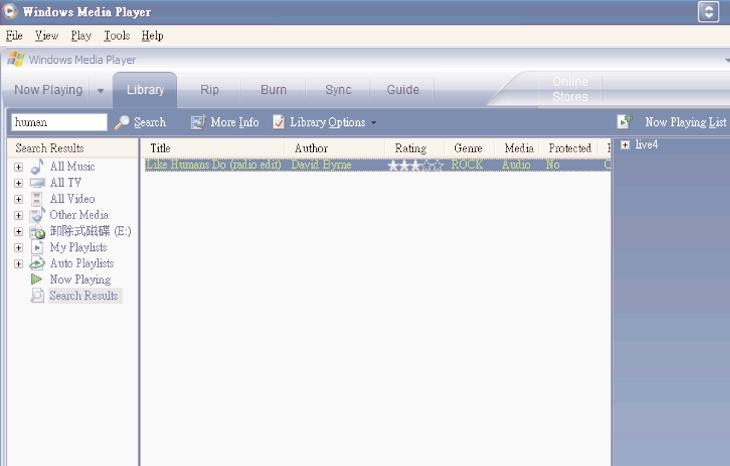This screenshot has width=730, height=466.
Task: Switch to the Now Playing tab
Action: point(48,90)
